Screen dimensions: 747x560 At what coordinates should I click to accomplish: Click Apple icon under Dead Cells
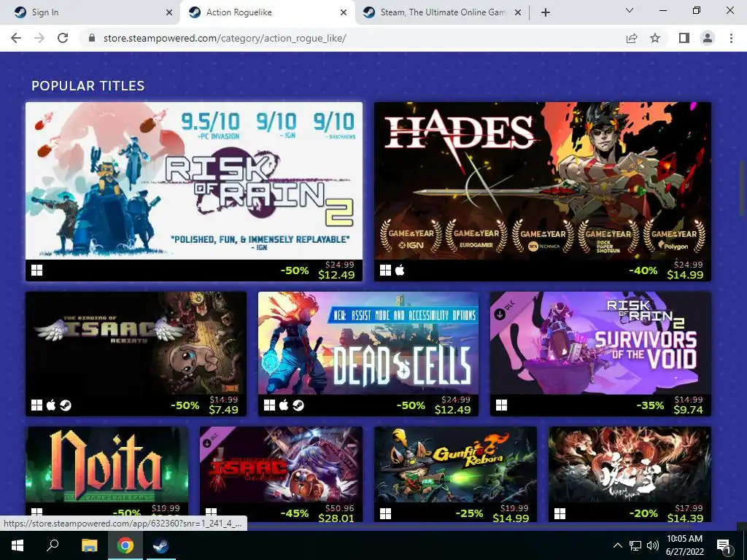click(284, 405)
